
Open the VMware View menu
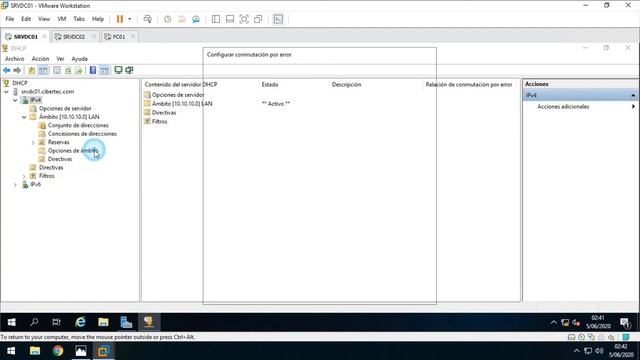click(44, 19)
